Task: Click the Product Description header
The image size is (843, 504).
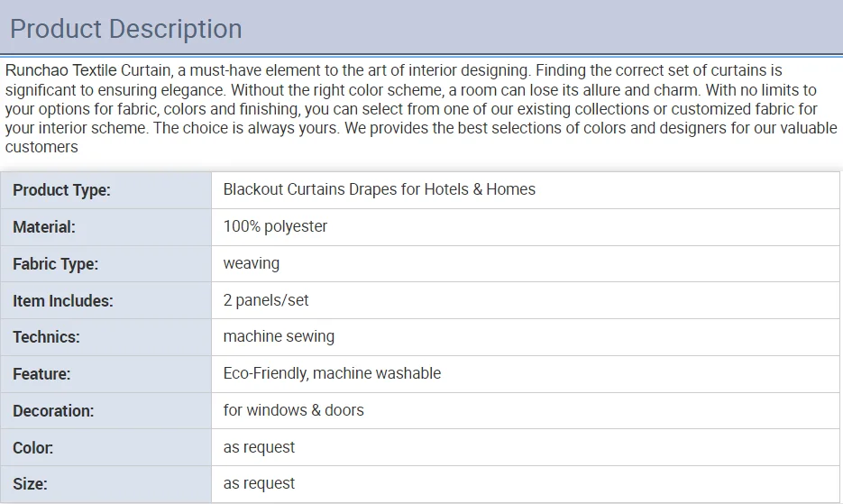Action: 126,29
